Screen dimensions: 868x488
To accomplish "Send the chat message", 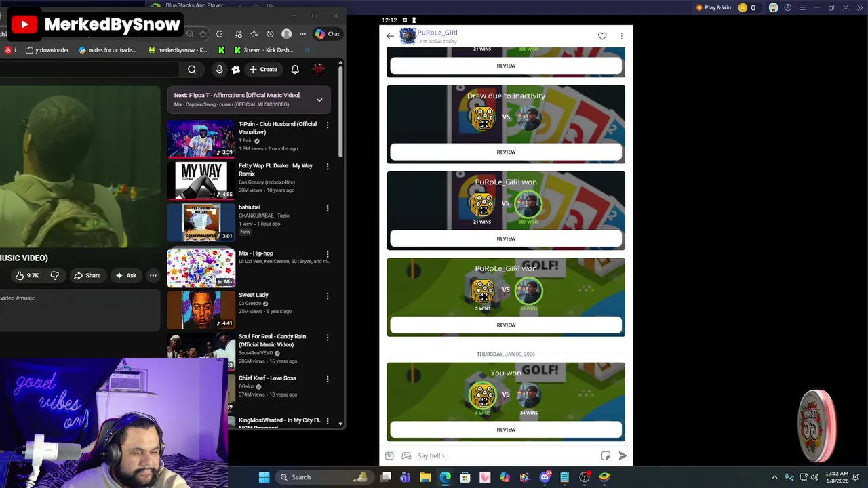I will [623, 455].
